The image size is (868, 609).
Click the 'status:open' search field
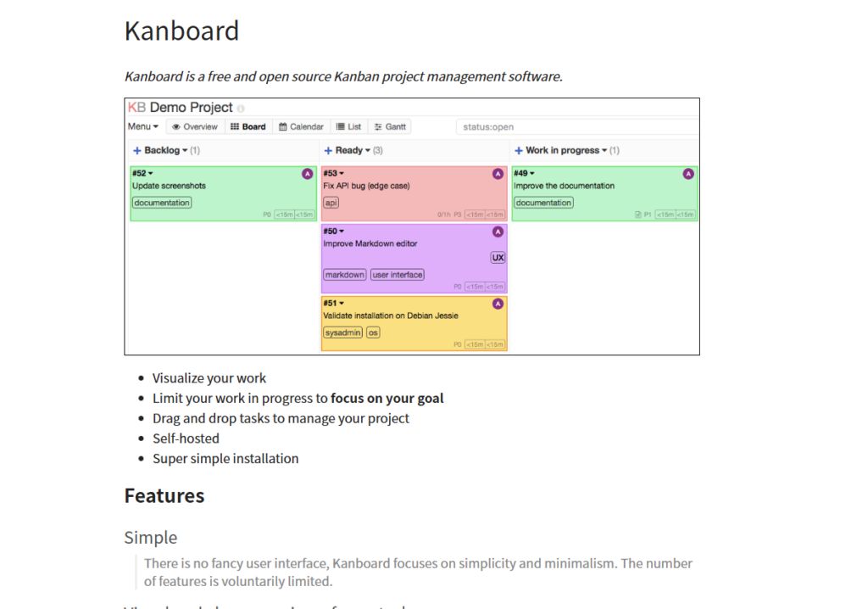(576, 127)
